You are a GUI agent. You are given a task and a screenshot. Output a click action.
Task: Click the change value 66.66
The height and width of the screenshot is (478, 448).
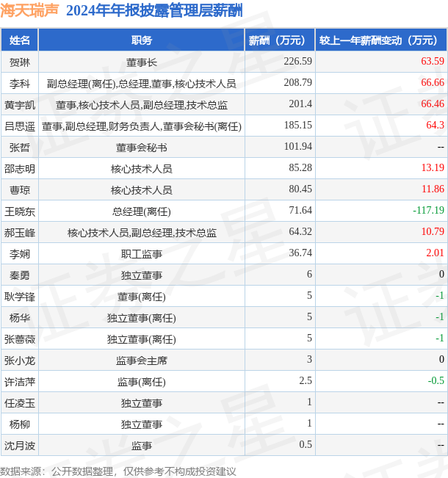click(x=433, y=82)
